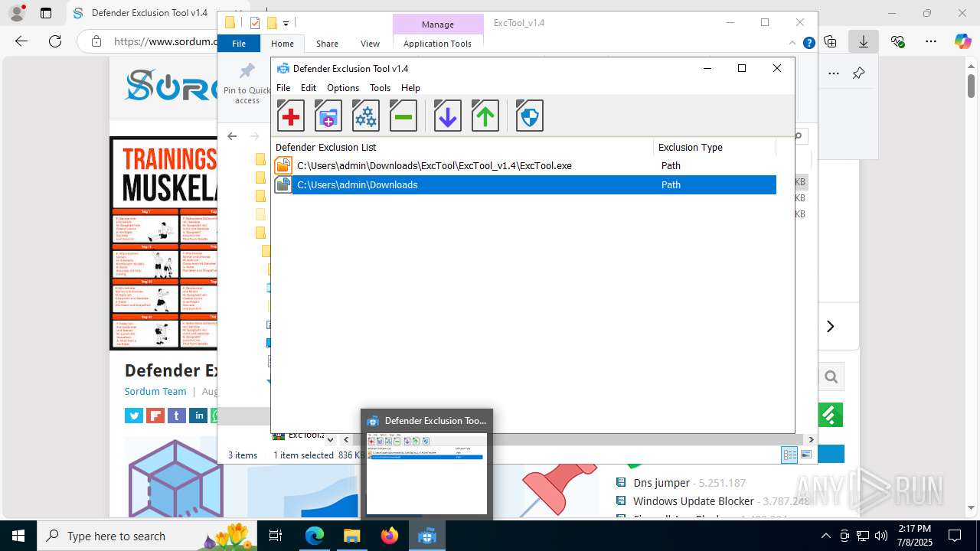Click the Windows Update Blocker link
This screenshot has height=551, width=980.
click(x=694, y=501)
